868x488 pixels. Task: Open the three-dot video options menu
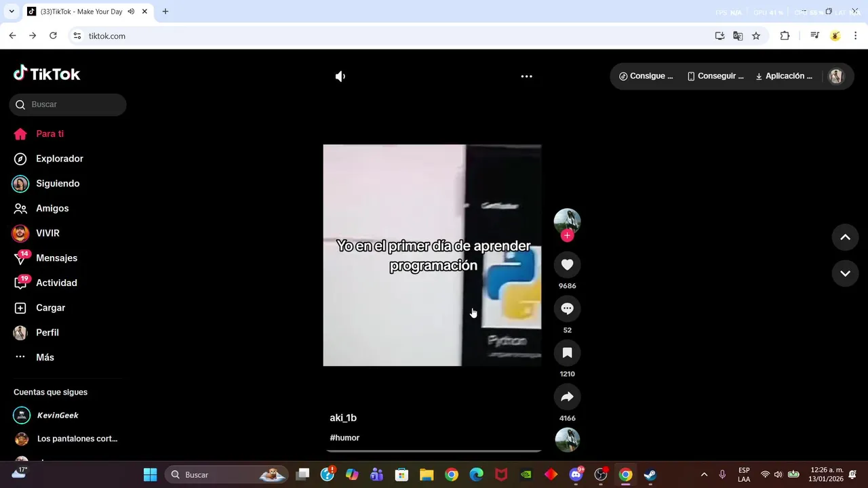click(x=526, y=77)
